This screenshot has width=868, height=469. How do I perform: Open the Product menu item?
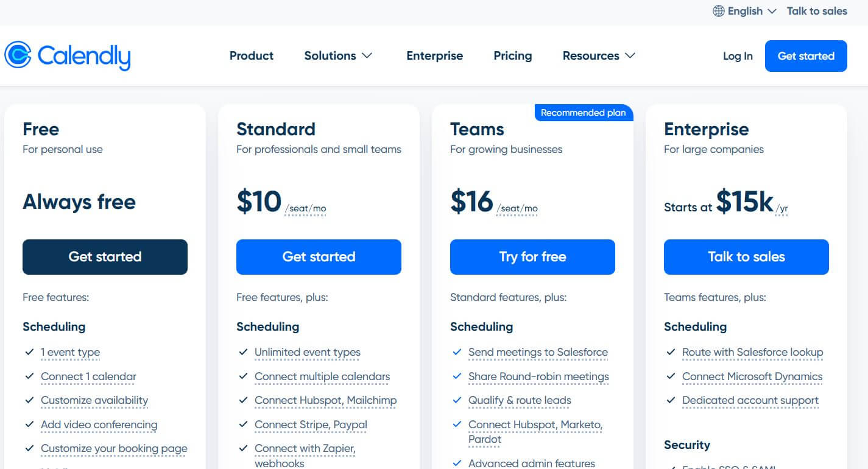[x=252, y=55]
